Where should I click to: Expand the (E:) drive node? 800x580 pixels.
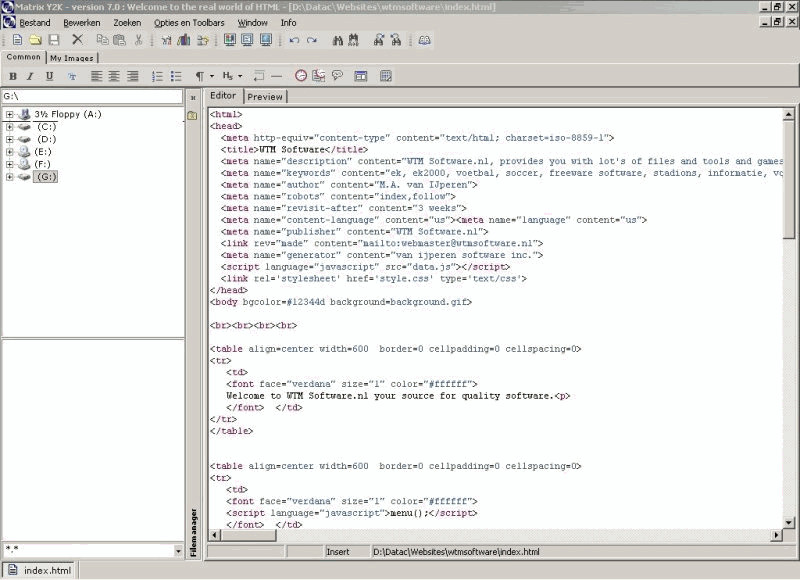pyautogui.click(x=10, y=152)
